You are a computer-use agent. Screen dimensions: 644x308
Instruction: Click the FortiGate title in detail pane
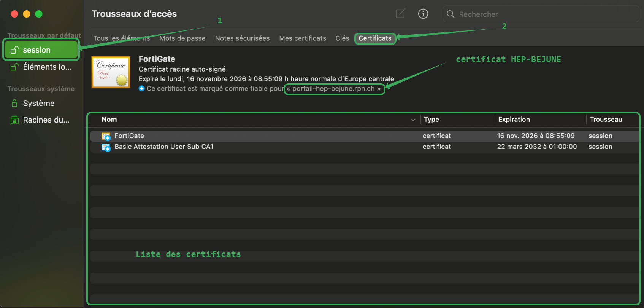click(x=157, y=59)
